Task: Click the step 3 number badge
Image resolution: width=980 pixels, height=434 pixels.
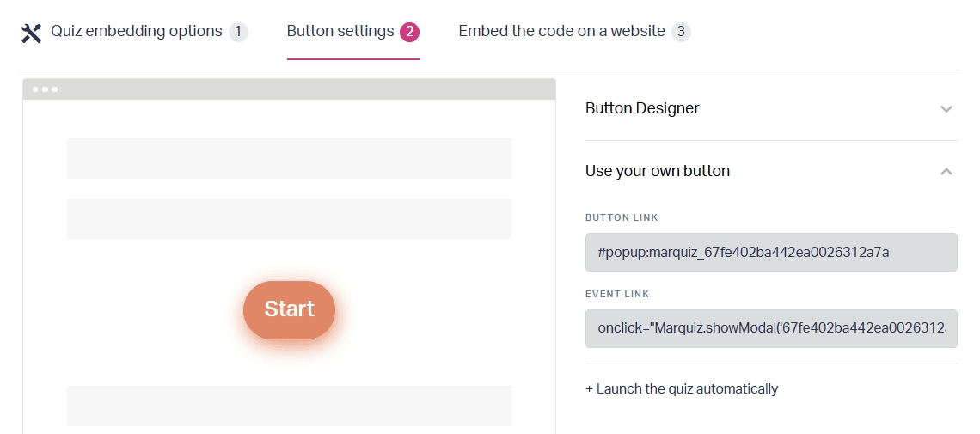Action: tap(681, 32)
